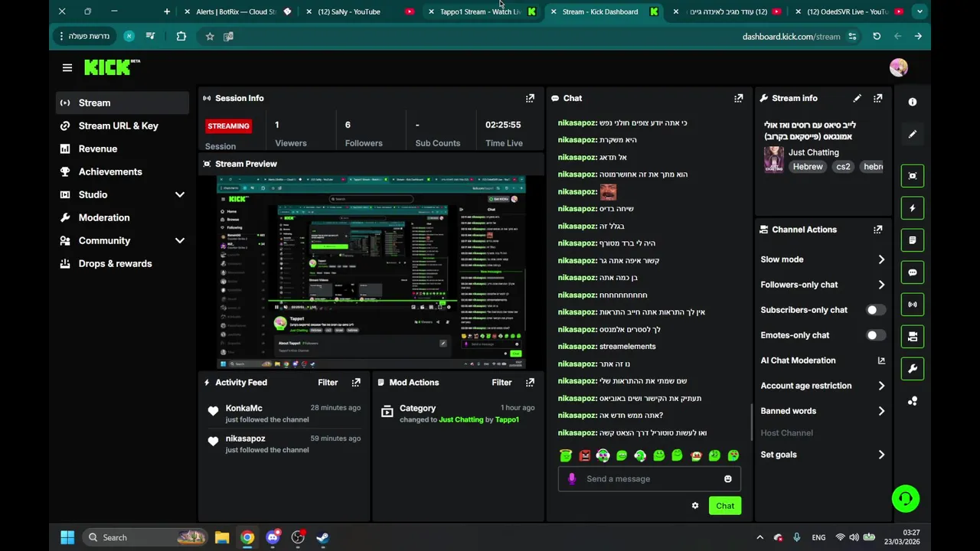
Task: Open chat settings gear next to Chat button
Action: click(695, 506)
